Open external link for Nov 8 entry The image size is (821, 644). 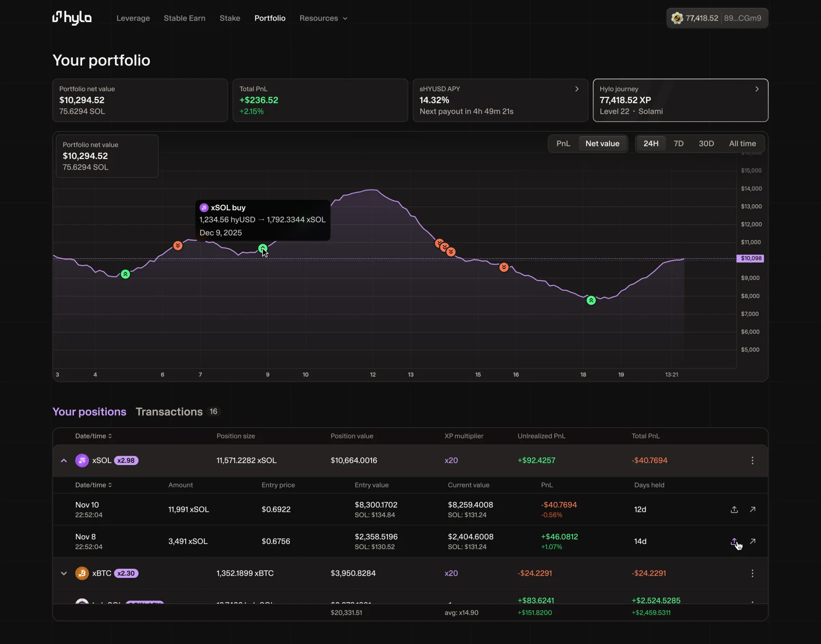753,541
